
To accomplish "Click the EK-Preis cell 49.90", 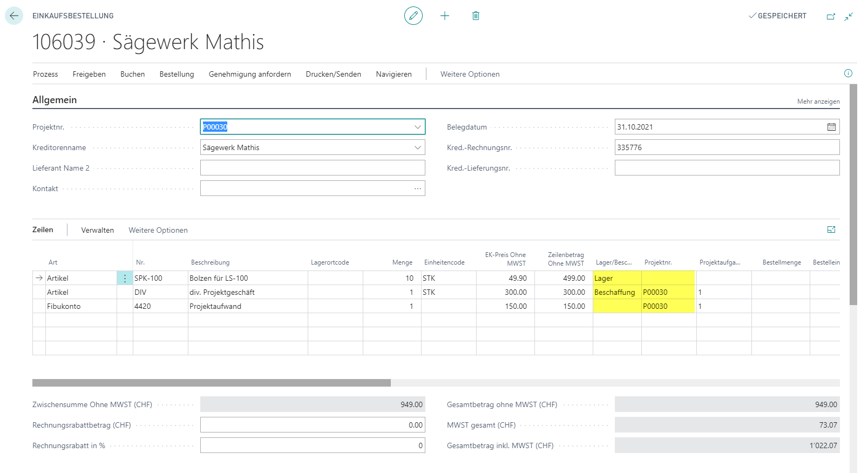I will (505, 278).
